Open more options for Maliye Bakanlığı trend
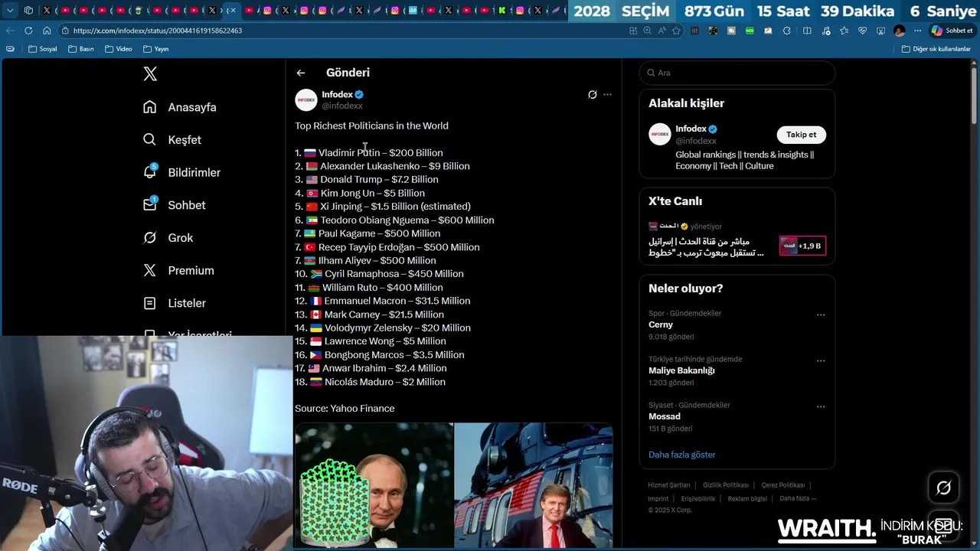The height and width of the screenshot is (551, 980). 821,360
